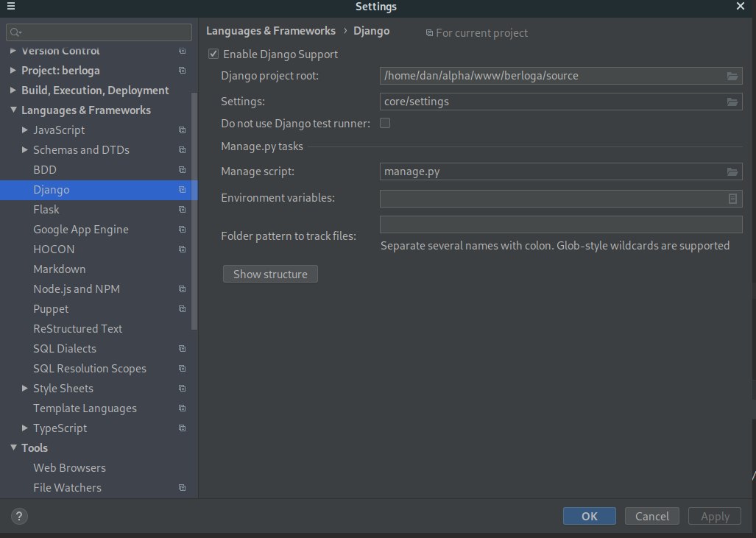This screenshot has height=538, width=756.
Task: Open Environment variables editor icon
Action: pyautogui.click(x=732, y=198)
